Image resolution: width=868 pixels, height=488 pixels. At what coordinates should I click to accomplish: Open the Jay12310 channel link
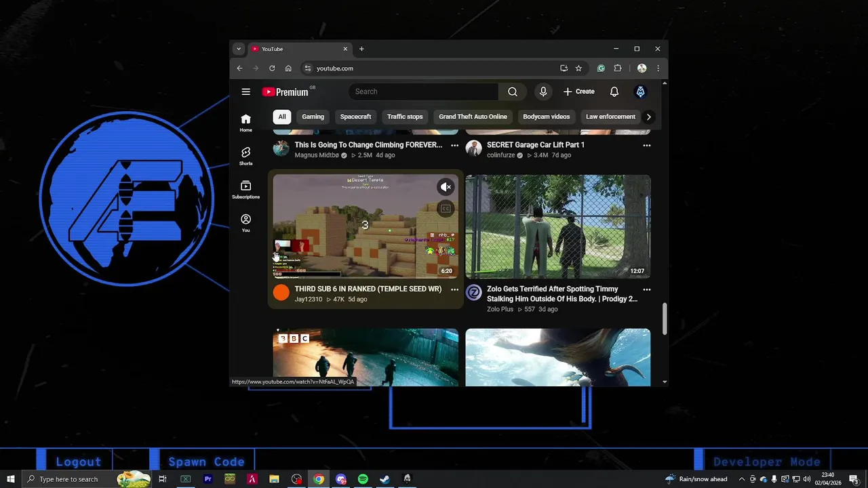coord(309,300)
